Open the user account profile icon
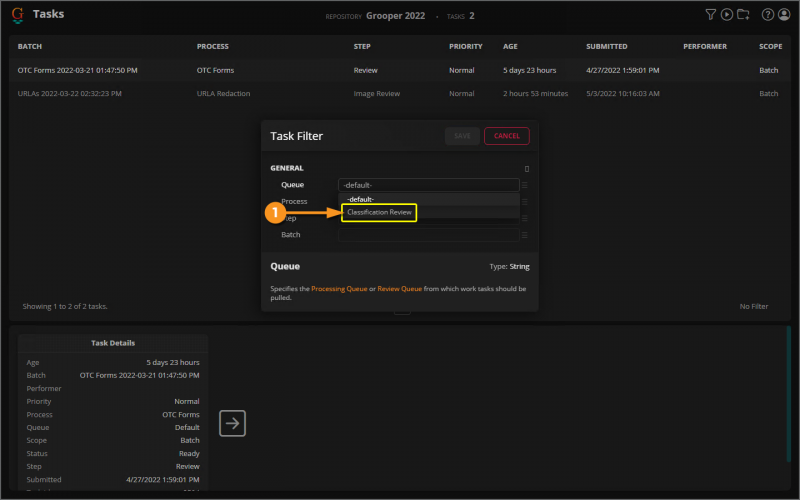Image resolution: width=800 pixels, height=500 pixels. pos(784,15)
